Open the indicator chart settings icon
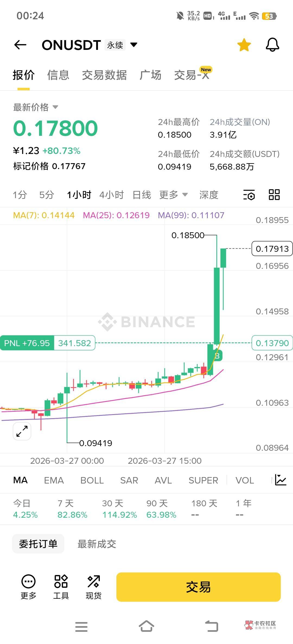This screenshot has height=644, width=293. (281, 480)
